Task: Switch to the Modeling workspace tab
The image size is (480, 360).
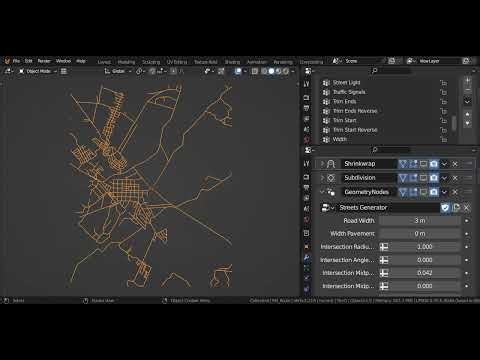Action: click(x=126, y=62)
